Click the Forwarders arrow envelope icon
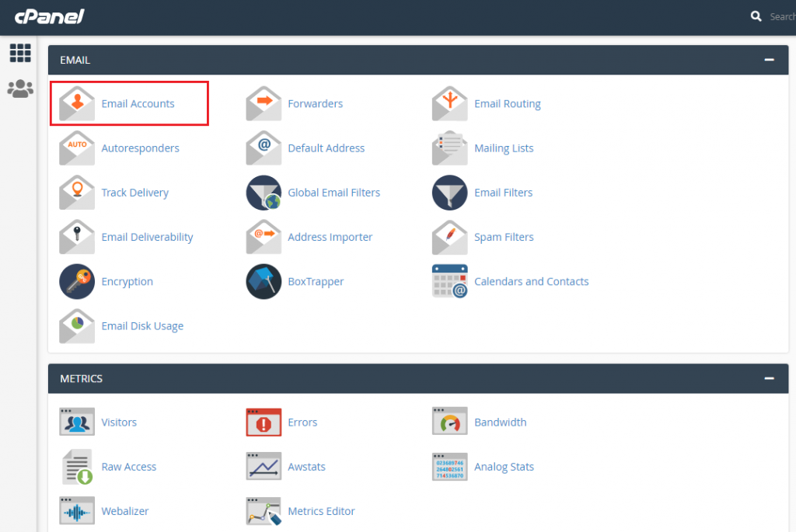Image resolution: width=796 pixels, height=532 pixels. tap(264, 103)
